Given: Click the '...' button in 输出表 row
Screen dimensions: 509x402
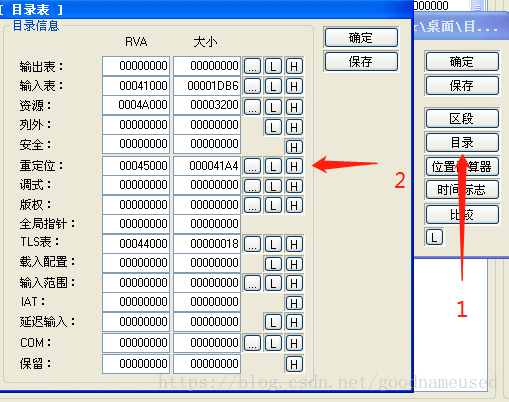Looking at the screenshot, I should (252, 66).
